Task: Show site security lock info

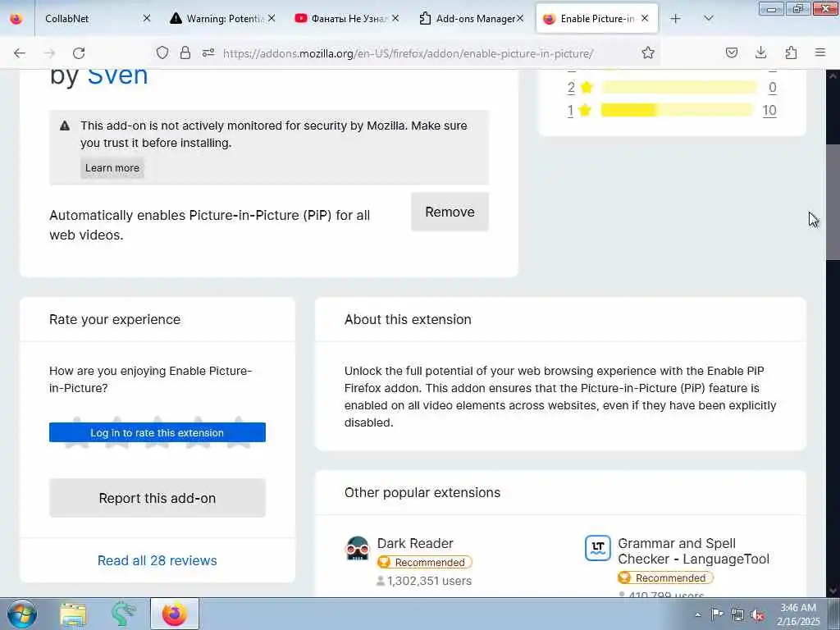Action: pyautogui.click(x=185, y=52)
